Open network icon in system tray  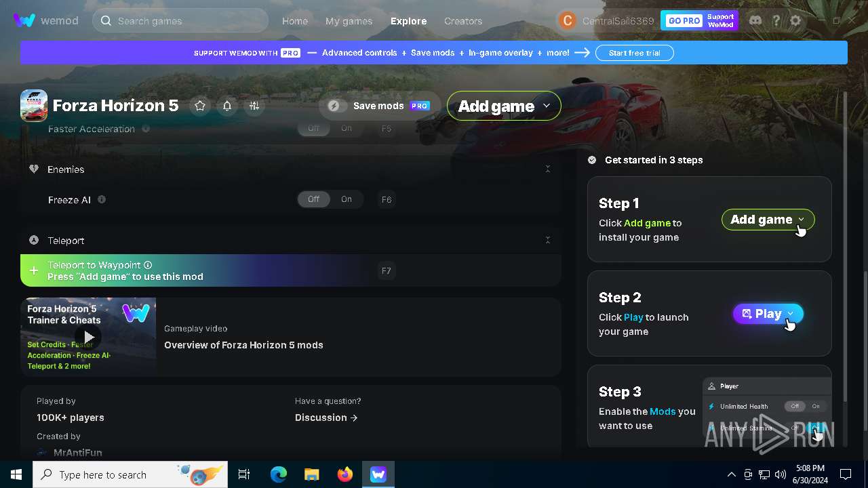[x=764, y=474]
